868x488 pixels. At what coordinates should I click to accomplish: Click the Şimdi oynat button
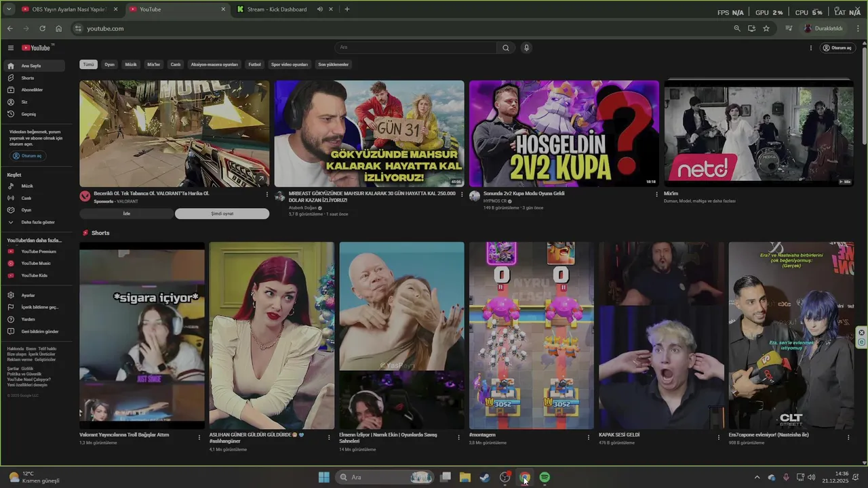click(x=222, y=213)
